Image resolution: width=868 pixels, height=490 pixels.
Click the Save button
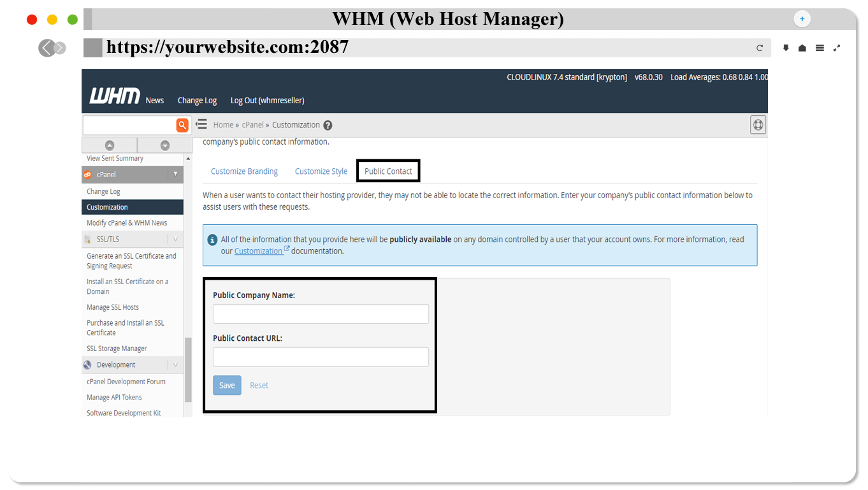[227, 386]
